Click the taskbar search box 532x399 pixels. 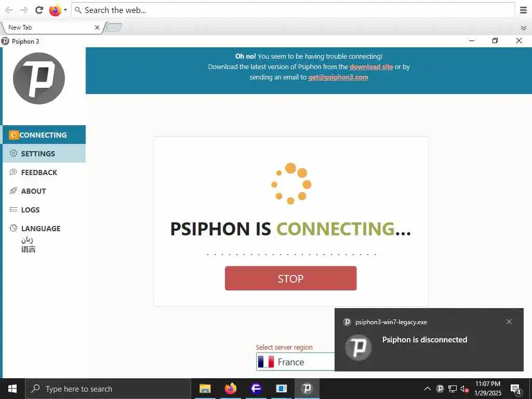point(108,389)
